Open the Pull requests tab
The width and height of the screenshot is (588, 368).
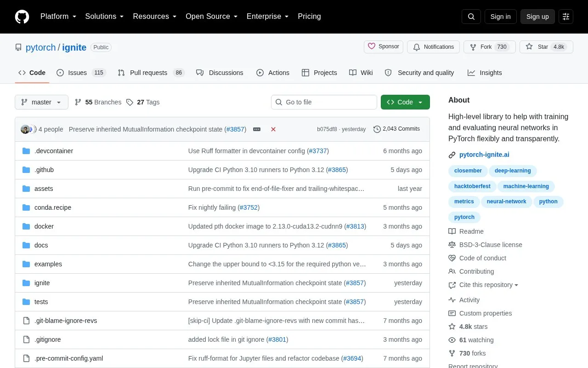[151, 73]
